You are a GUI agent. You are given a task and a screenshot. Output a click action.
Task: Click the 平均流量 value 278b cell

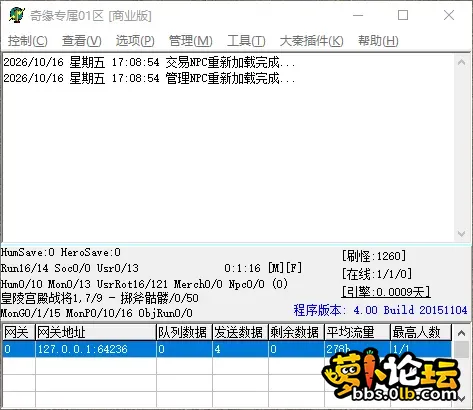click(357, 349)
